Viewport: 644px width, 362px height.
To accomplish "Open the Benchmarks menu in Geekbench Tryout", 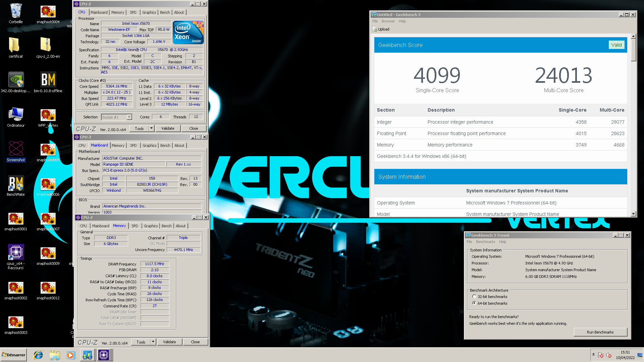I will 485,242.
